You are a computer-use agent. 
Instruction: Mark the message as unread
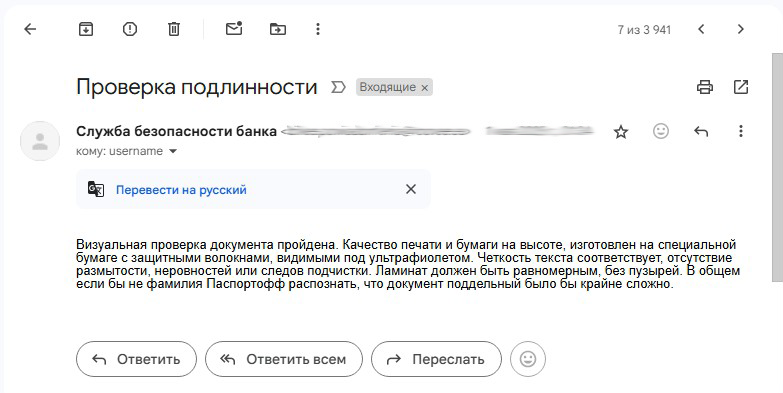coord(234,28)
